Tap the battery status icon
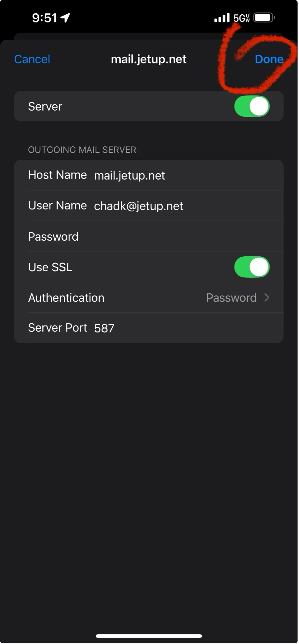Viewport: 299px width, 644px height. coord(264,18)
